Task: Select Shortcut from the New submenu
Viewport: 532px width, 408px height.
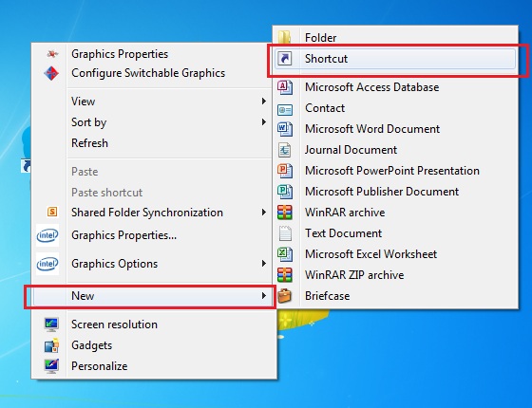Action: click(x=395, y=59)
